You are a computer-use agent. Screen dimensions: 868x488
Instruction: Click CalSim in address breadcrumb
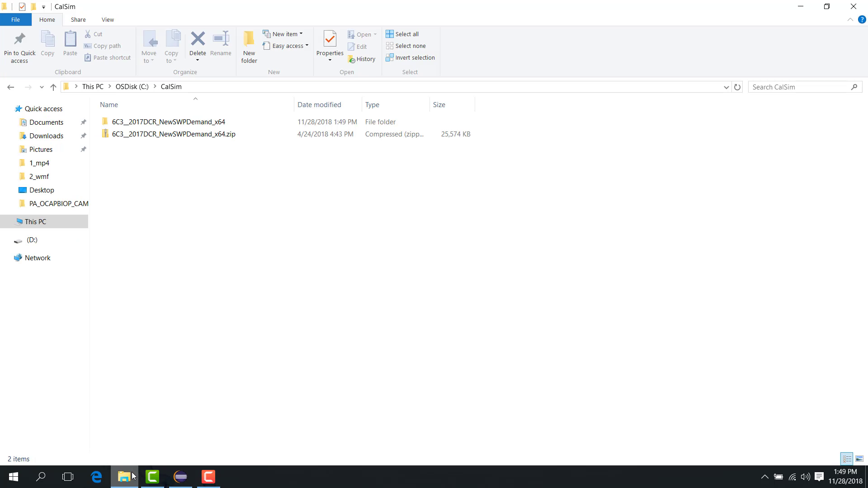pyautogui.click(x=171, y=86)
